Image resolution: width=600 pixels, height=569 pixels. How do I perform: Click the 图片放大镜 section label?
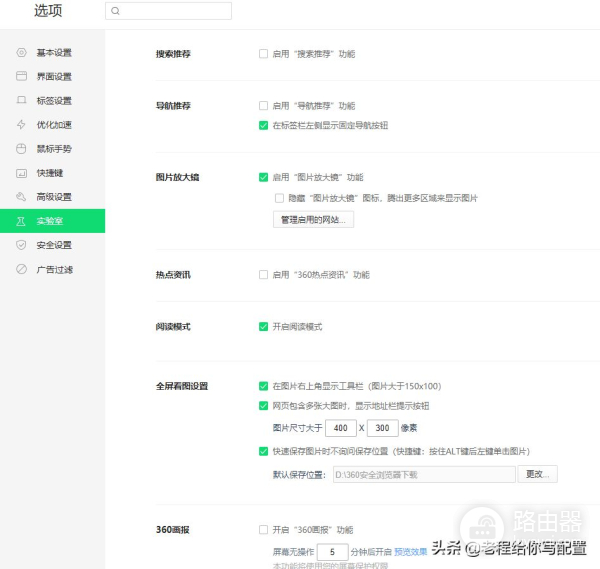tap(177, 177)
